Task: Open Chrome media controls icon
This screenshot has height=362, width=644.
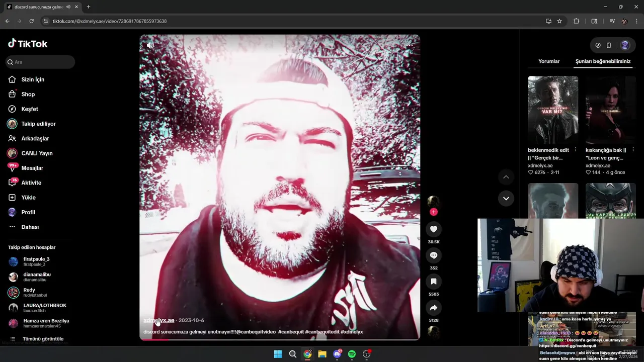Action: pos(612,21)
